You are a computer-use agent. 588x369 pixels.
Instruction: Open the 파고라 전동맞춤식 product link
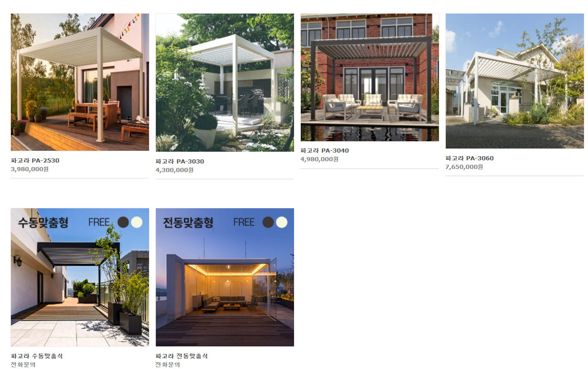click(182, 356)
